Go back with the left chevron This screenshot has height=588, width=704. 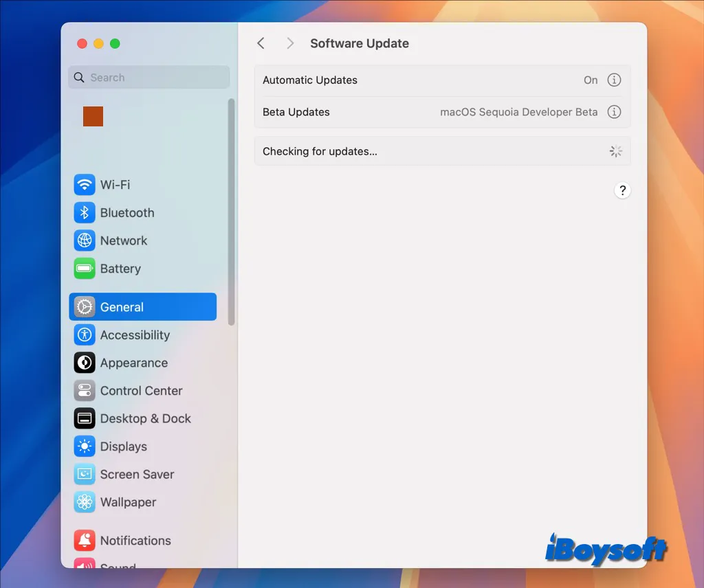[x=261, y=43]
